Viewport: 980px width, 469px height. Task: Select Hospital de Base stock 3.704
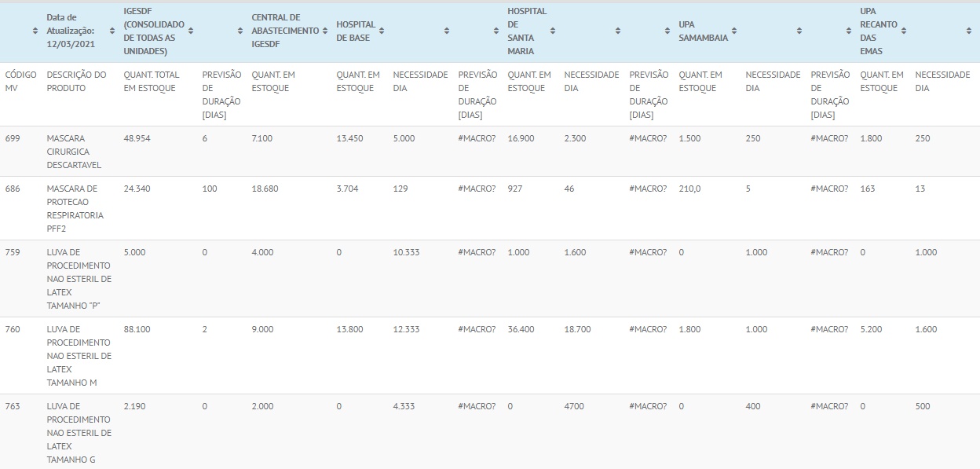pos(348,189)
